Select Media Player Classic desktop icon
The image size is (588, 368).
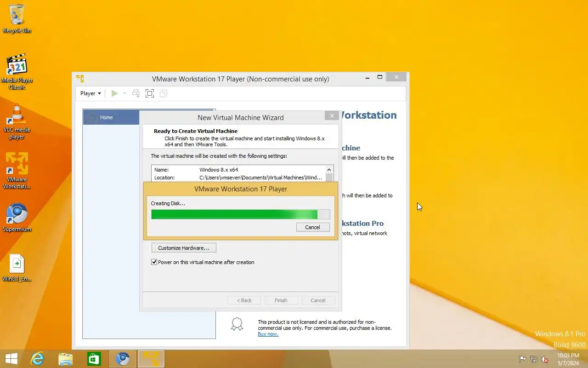tap(17, 72)
